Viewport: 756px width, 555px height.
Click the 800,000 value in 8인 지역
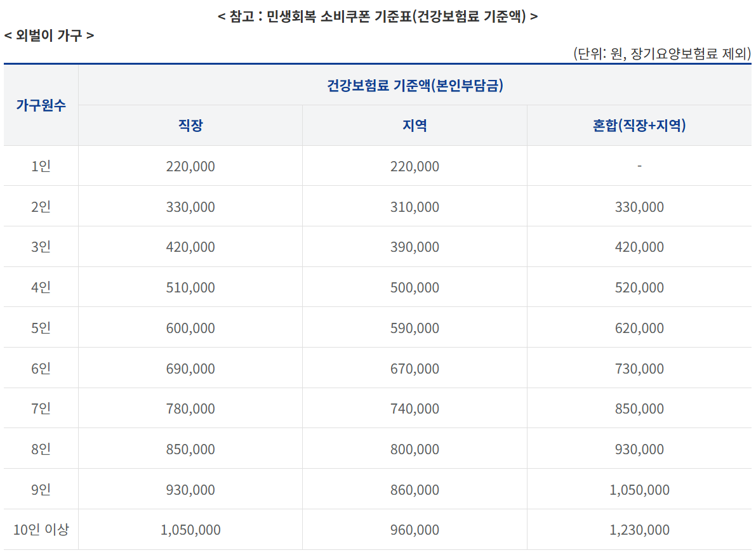pos(414,449)
